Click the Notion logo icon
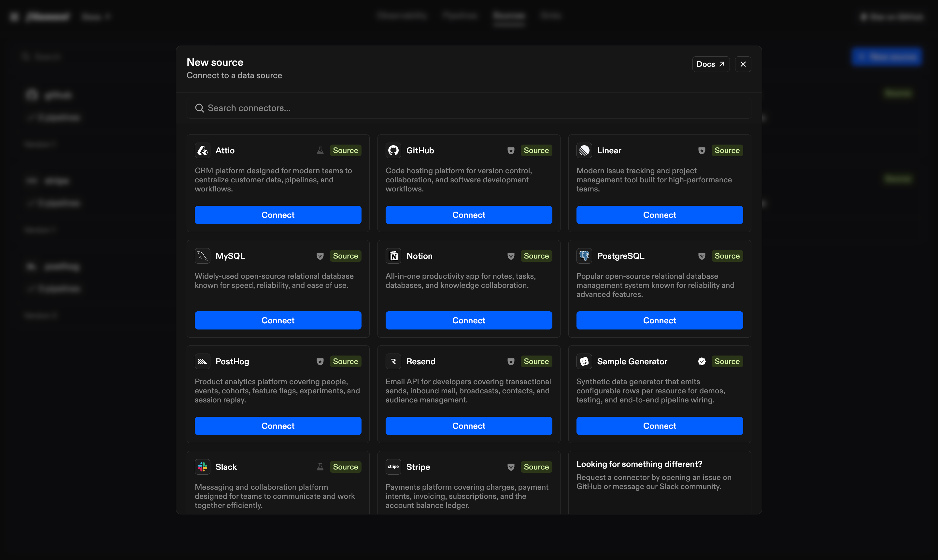Viewport: 938px width, 560px height. tap(393, 256)
